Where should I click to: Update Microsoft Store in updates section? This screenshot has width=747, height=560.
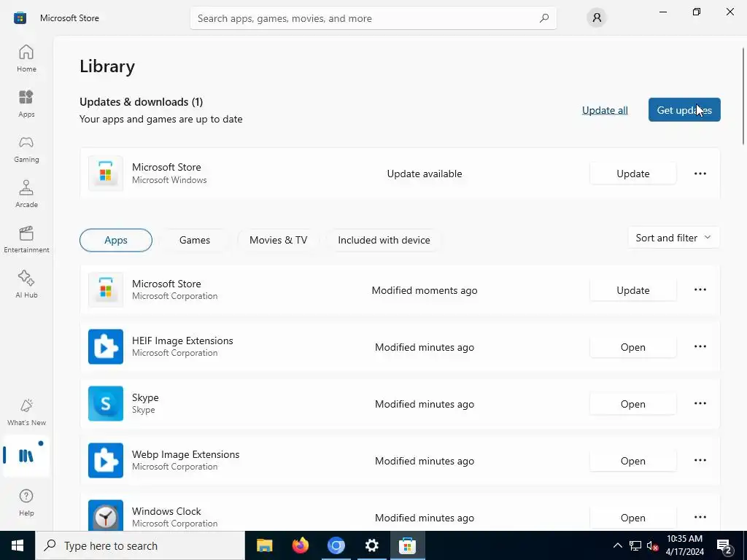point(632,174)
